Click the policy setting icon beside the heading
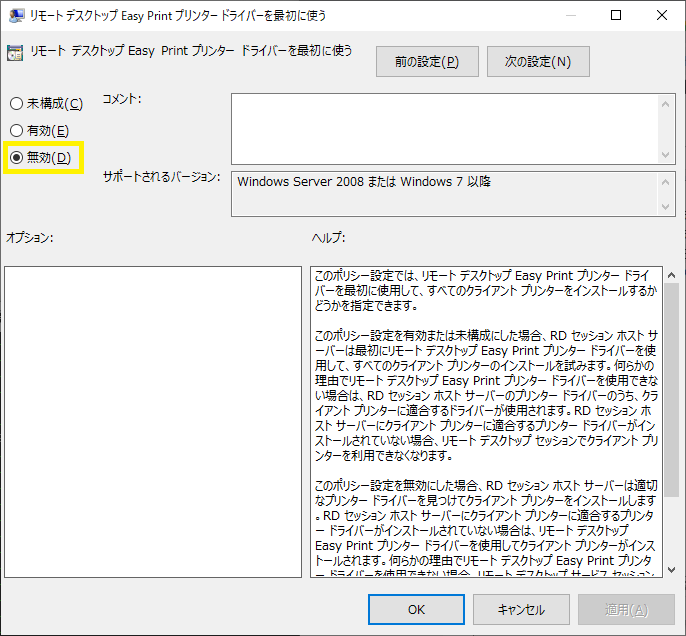This screenshot has width=686, height=636. pos(15,53)
